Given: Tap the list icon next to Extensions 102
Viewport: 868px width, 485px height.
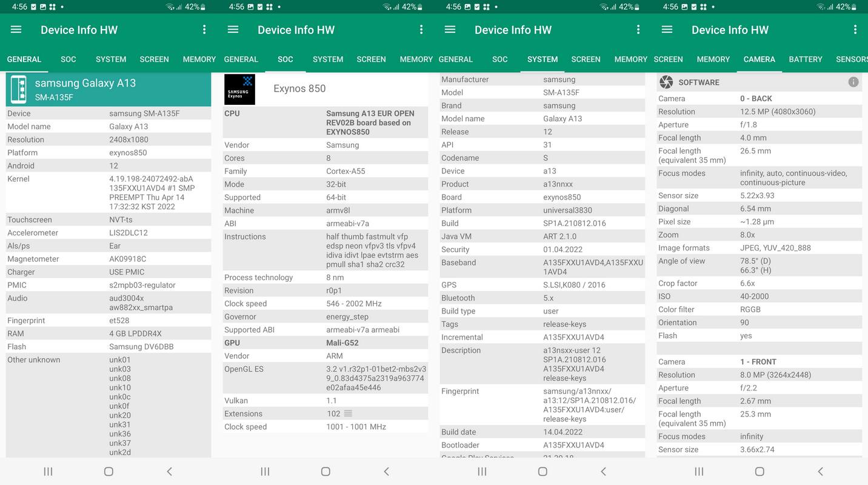Looking at the screenshot, I should [348, 413].
